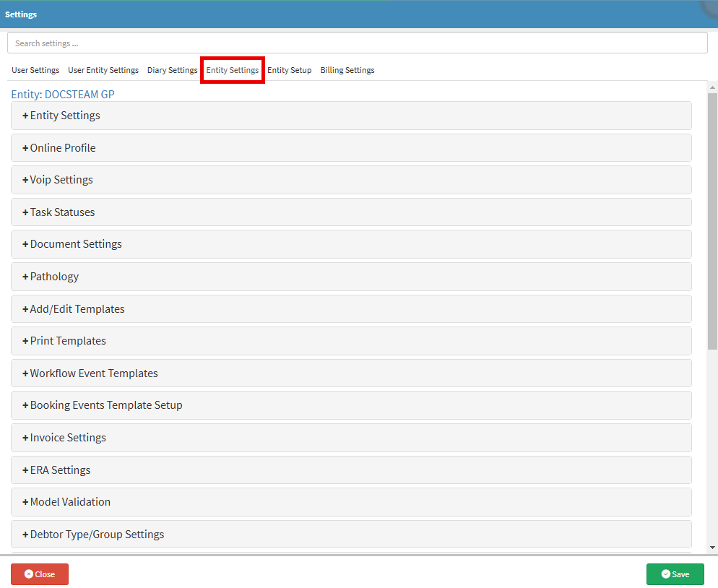Expand the Pathology section
The width and height of the screenshot is (718, 588).
(x=351, y=277)
